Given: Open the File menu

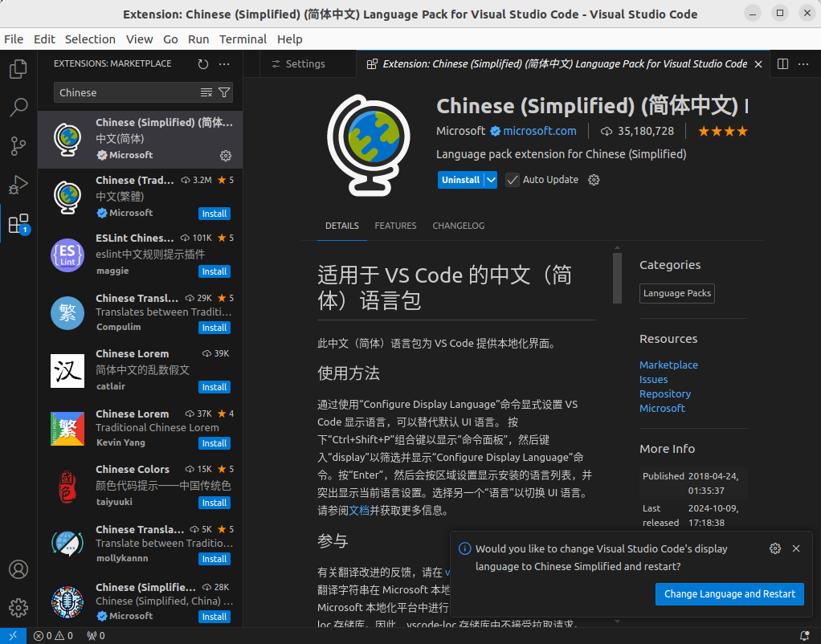Looking at the screenshot, I should 14,39.
